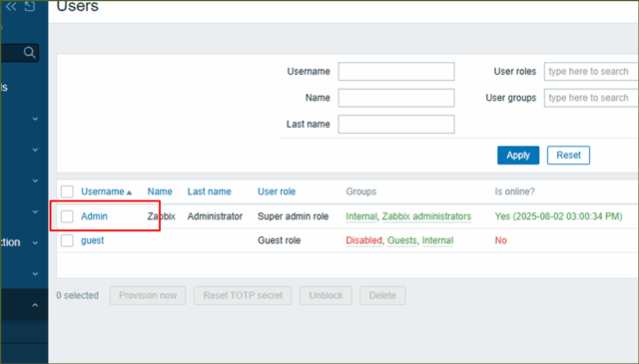The image size is (639, 364).
Task: Click the sort arrow beside Username header
Action: pyautogui.click(x=129, y=192)
